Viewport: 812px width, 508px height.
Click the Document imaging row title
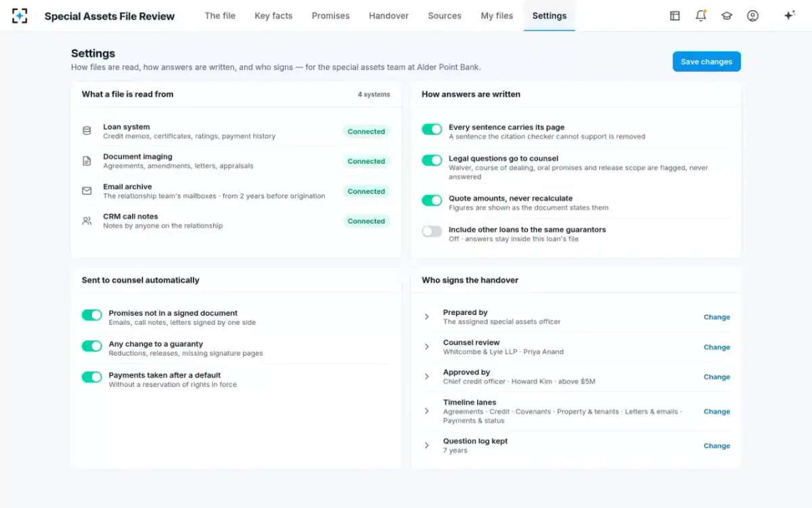[x=137, y=156]
